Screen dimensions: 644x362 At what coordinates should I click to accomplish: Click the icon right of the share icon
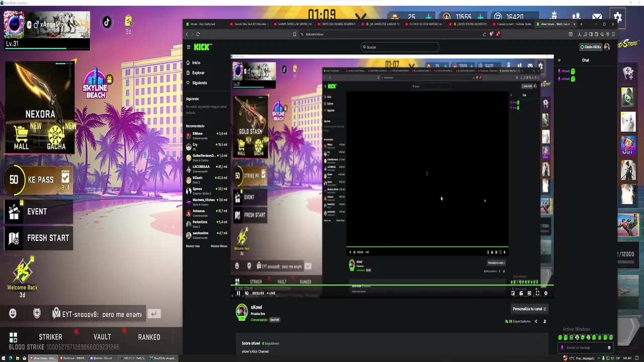click(544, 321)
